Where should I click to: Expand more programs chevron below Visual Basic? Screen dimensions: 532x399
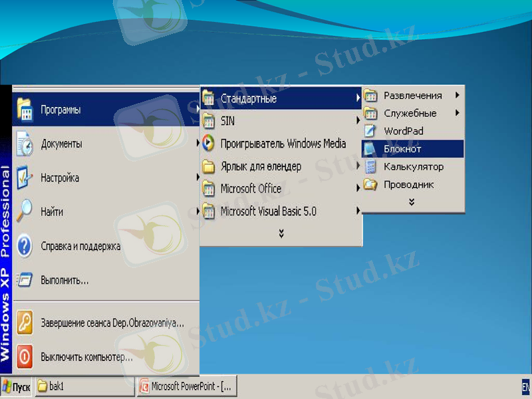pyautogui.click(x=281, y=233)
